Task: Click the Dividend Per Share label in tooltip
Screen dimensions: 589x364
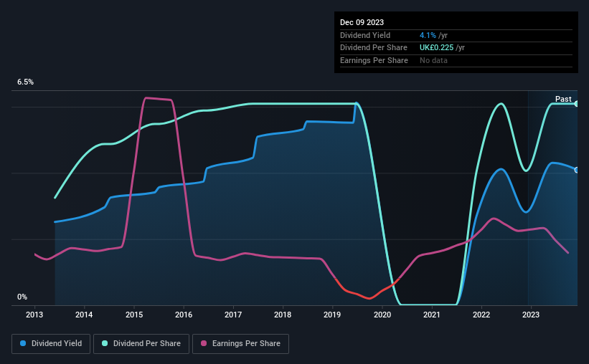Action: pos(374,48)
